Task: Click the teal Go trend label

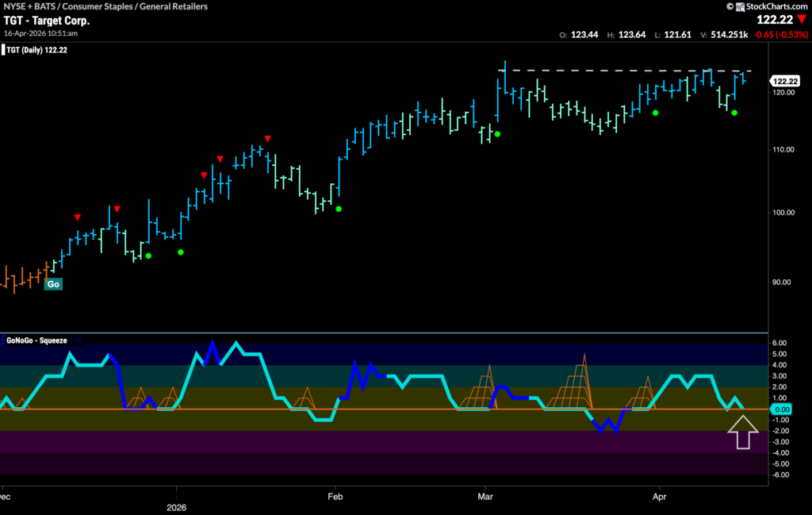Action: coord(53,284)
